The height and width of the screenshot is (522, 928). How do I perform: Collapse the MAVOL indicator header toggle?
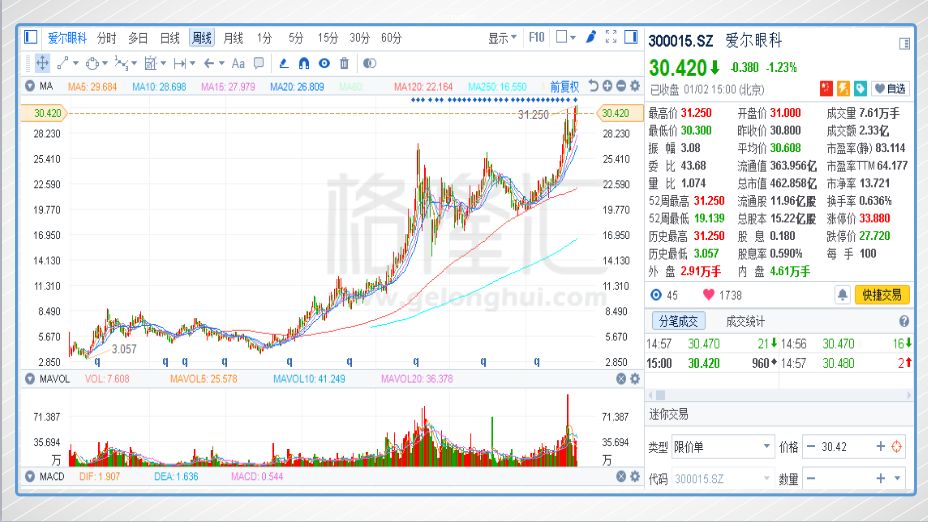coord(30,379)
